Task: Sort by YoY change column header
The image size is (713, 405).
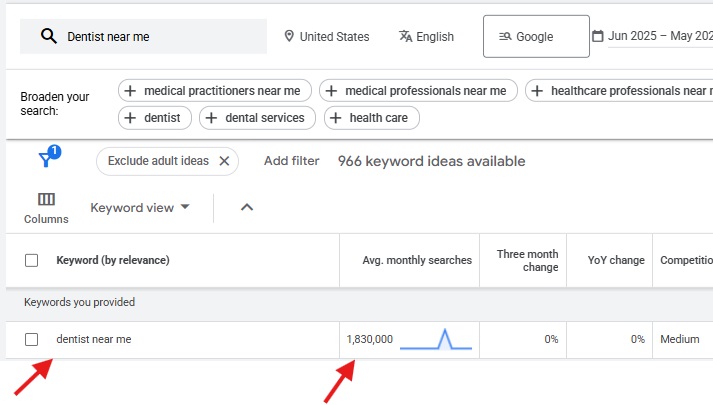Action: tap(616, 260)
